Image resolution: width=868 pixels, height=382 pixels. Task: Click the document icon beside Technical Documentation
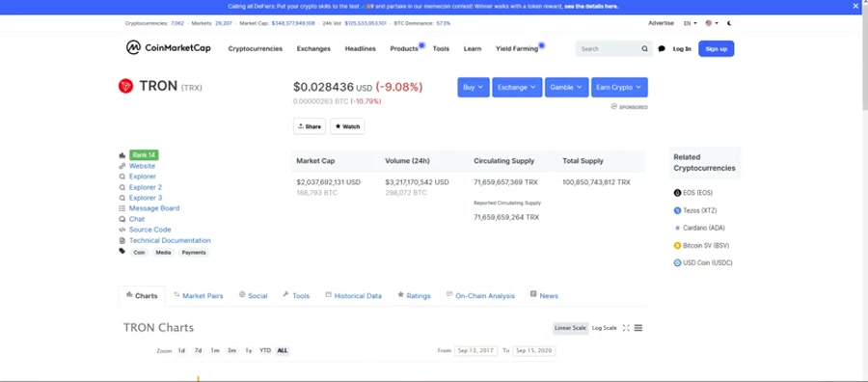(x=122, y=240)
